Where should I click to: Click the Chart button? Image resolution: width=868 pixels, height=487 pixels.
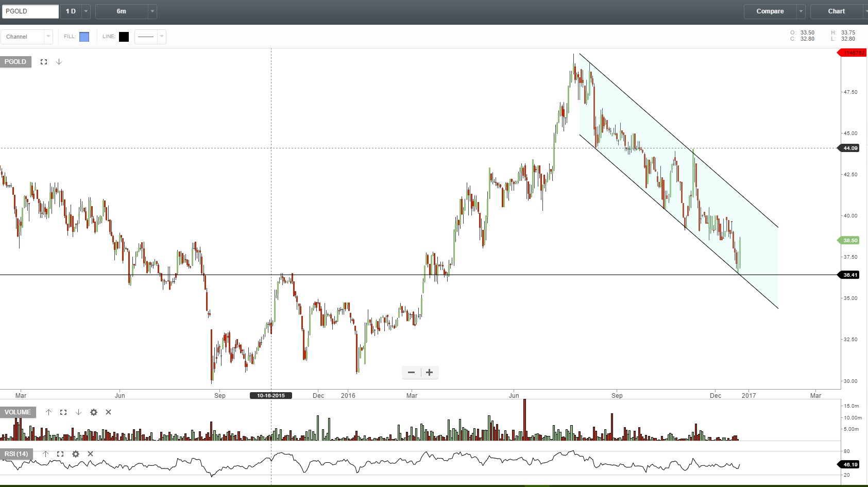click(836, 11)
